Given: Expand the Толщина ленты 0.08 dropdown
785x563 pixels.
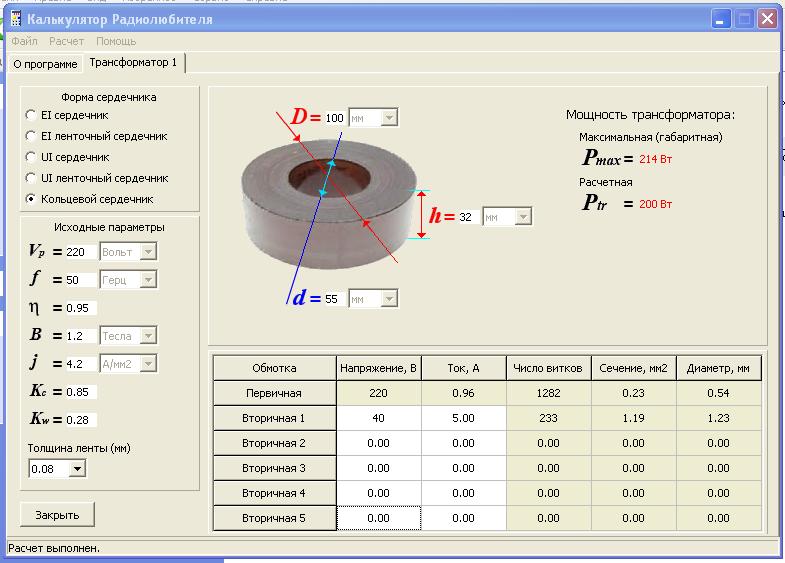Looking at the screenshot, I should [77, 469].
